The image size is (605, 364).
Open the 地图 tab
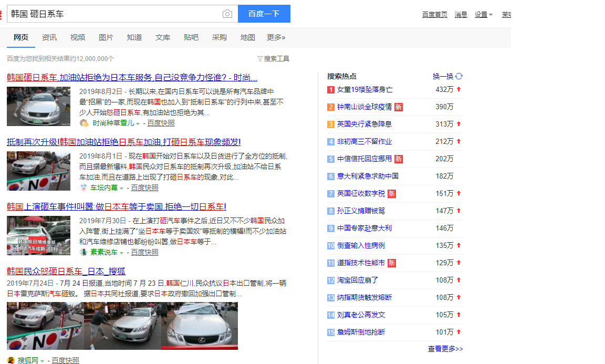point(248,37)
